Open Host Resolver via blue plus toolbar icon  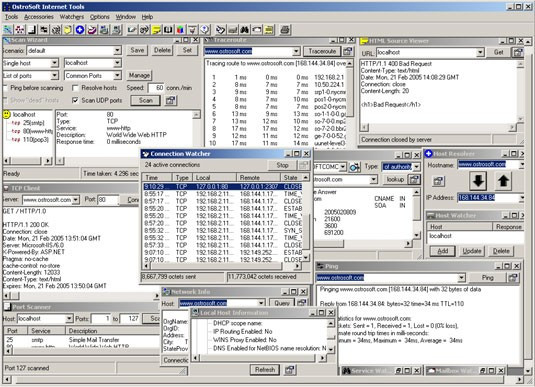80,30
